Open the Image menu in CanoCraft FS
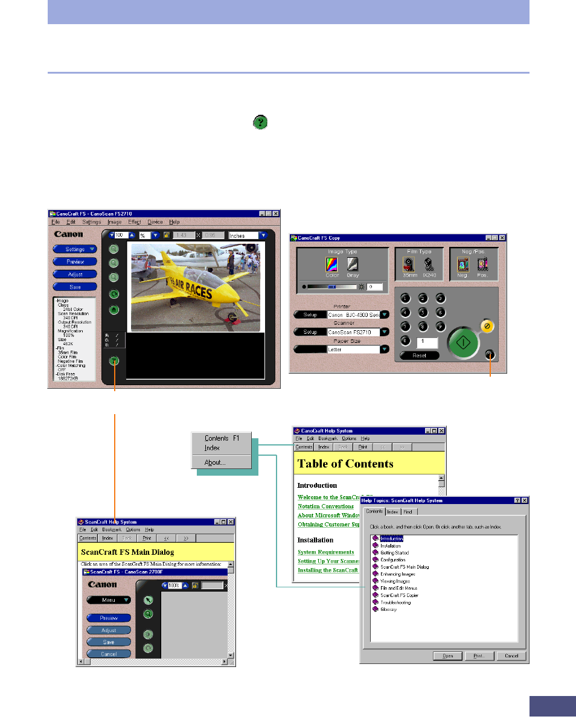The image size is (576, 728). coord(114,222)
